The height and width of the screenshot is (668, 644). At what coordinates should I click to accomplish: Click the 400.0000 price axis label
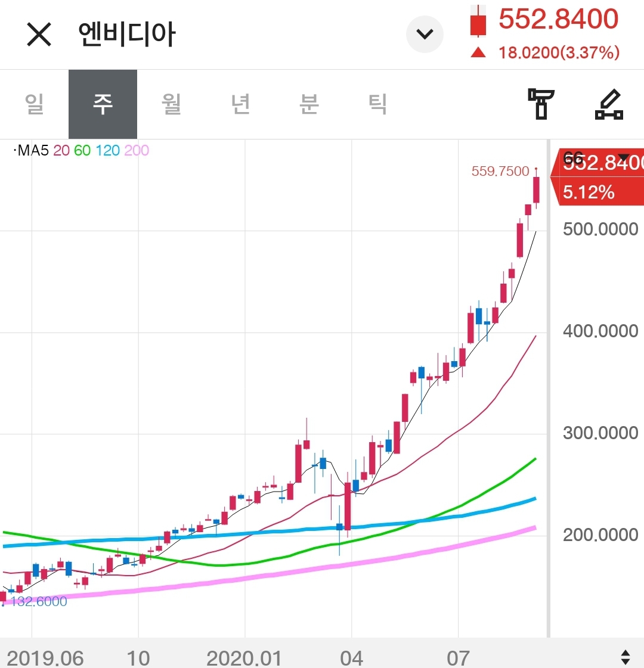click(x=600, y=331)
